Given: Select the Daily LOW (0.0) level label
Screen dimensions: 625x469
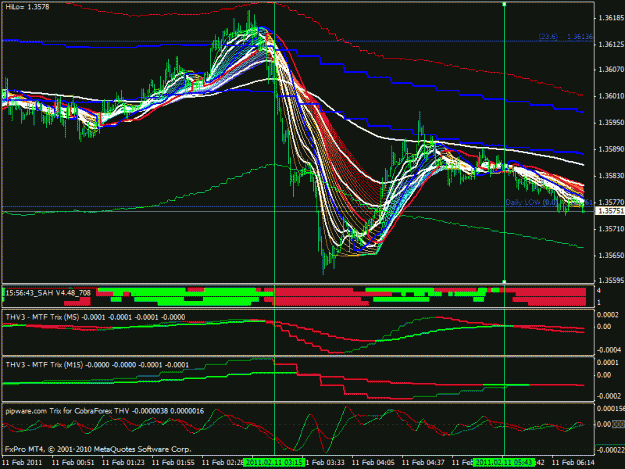Looking at the screenshot, I should 548,202.
